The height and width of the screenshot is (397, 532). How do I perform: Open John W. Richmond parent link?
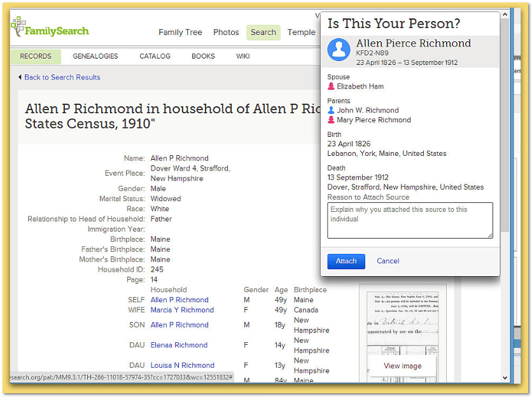367,110
